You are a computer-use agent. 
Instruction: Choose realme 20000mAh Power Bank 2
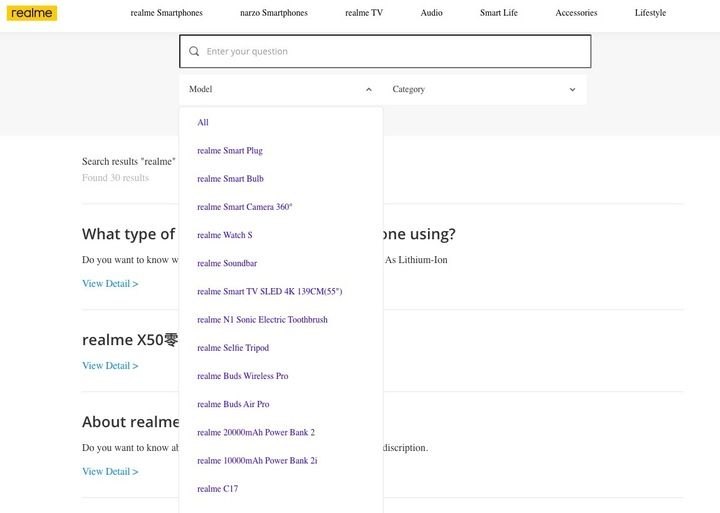click(256, 432)
